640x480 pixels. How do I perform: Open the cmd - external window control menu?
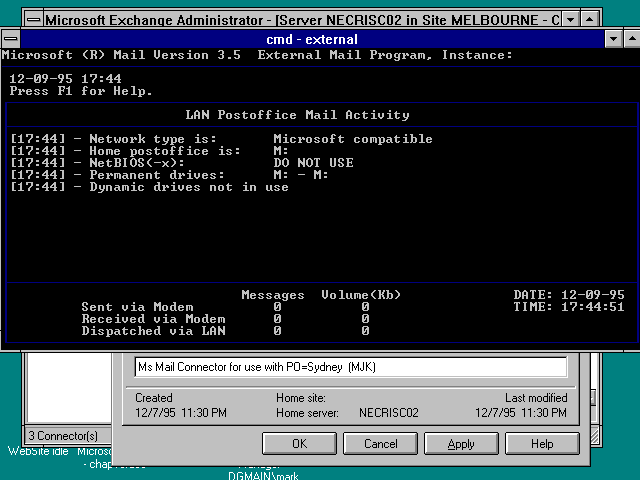pyautogui.click(x=11, y=39)
